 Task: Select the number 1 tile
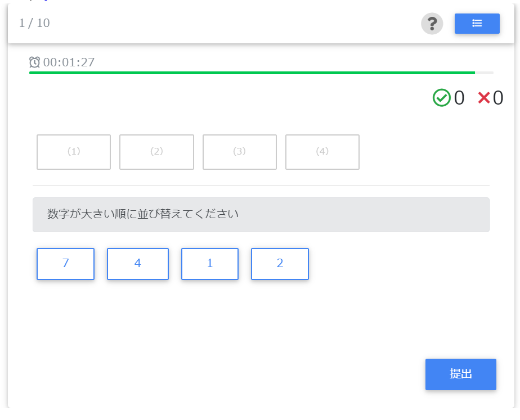209,264
